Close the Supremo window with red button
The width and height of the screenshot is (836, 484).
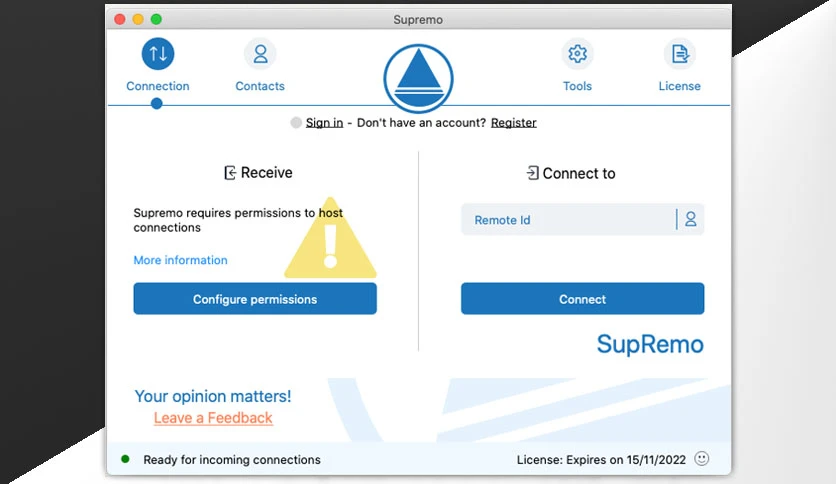pyautogui.click(x=120, y=19)
